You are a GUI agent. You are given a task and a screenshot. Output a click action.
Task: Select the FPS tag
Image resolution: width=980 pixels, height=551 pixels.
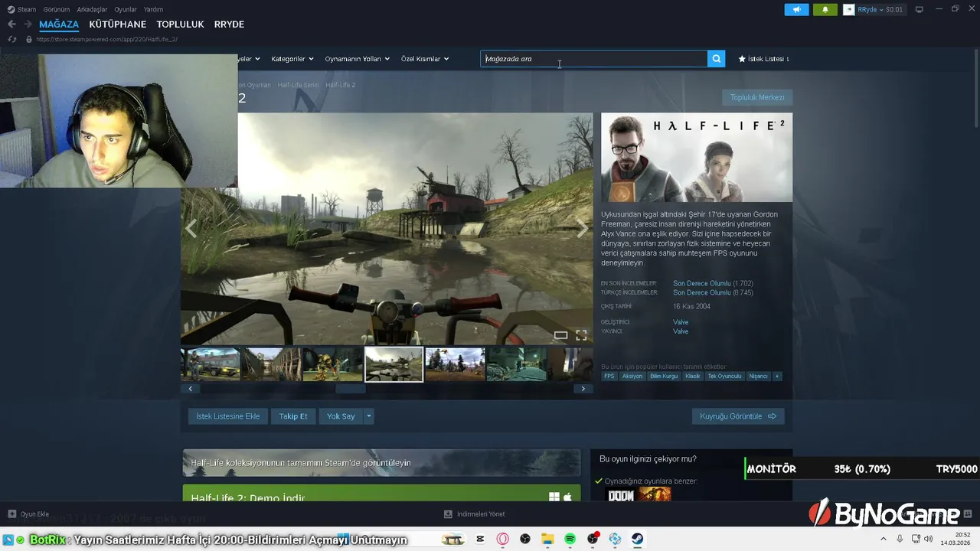point(609,377)
